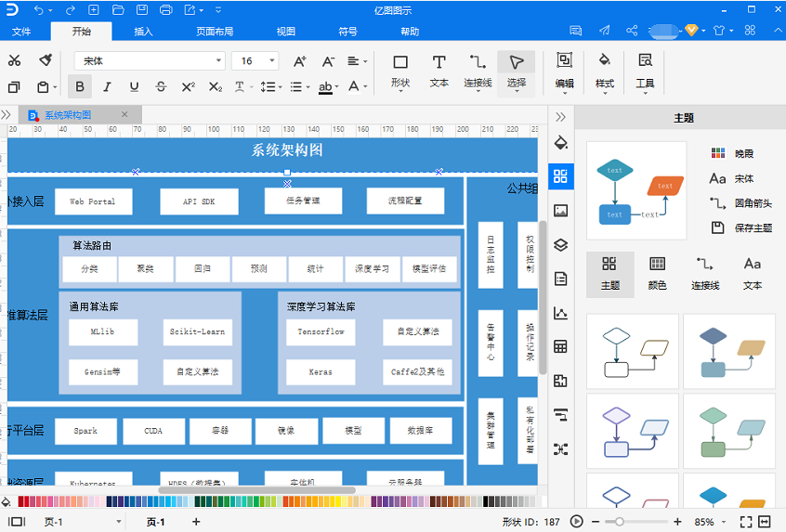786x532 pixels.
Task: Open the 页面布局 ribbon tab
Action: [215, 32]
